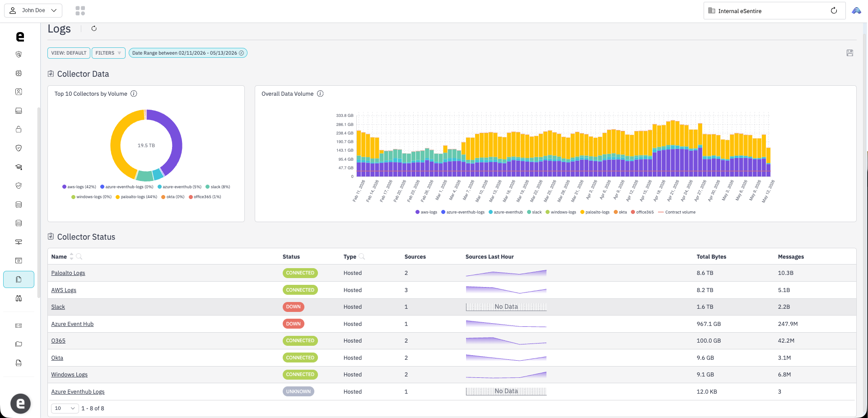Open the FILTERS dropdown
This screenshot has width=868, height=418.
click(x=108, y=53)
